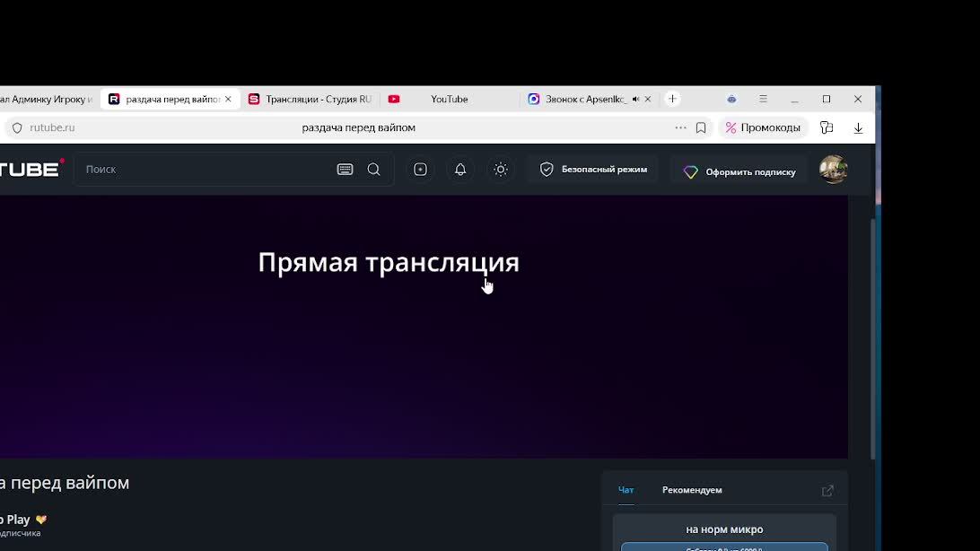Viewport: 980px width, 551px height.
Task: Pop out the chat with external icon
Action: click(x=827, y=490)
